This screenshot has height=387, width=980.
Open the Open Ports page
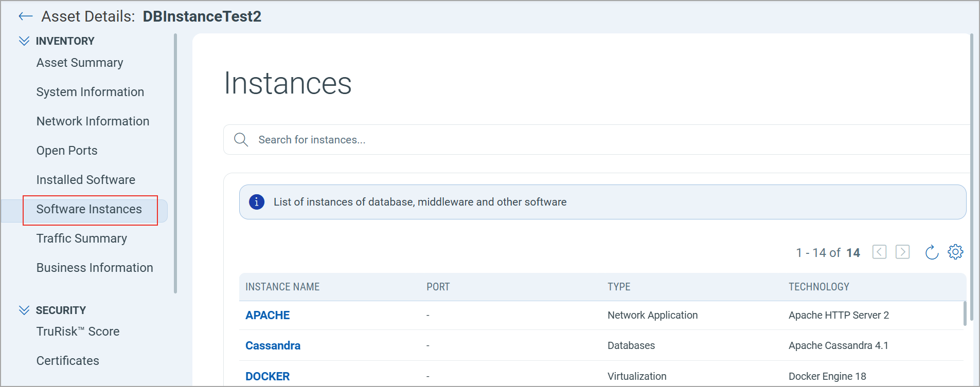[x=67, y=151]
